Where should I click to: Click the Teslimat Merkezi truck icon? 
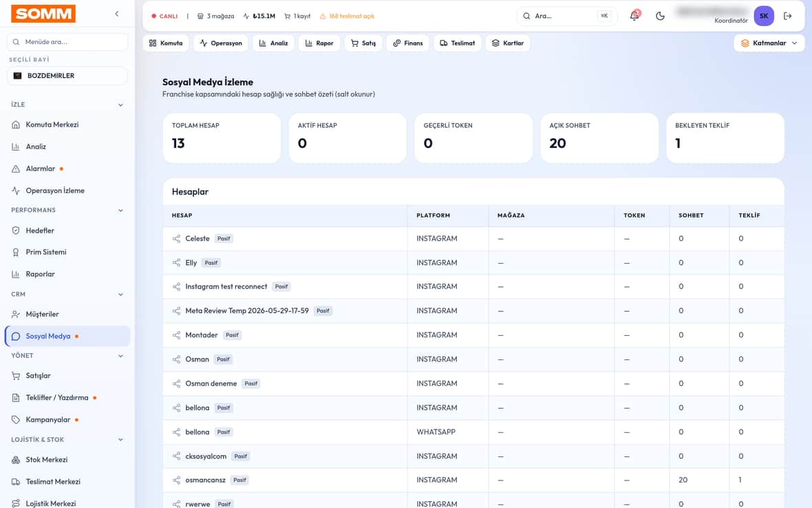[16, 482]
